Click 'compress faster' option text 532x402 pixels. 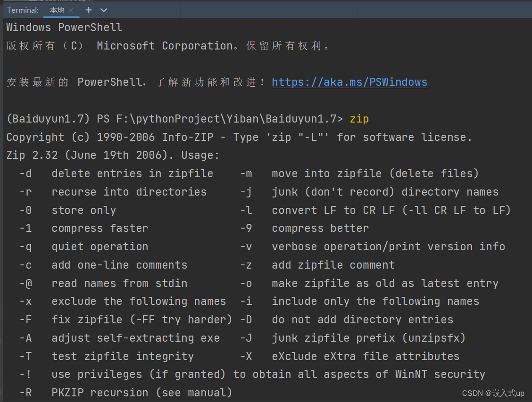click(x=100, y=229)
